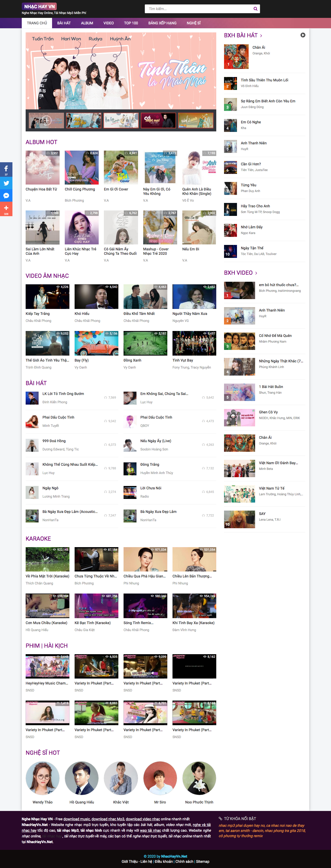Click the orange plus share icon
Screen dimensions: 331x868
pyautogui.click(x=6, y=208)
